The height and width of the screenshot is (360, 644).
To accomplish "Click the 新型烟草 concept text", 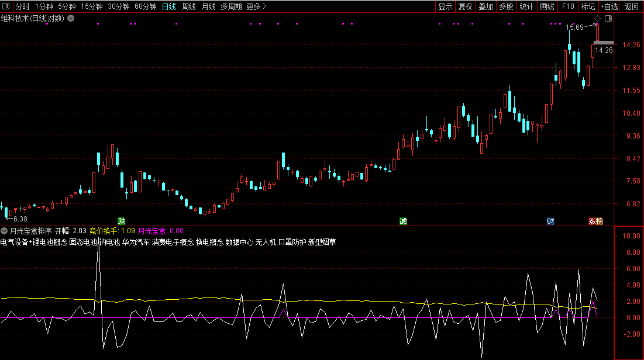I will pyautogui.click(x=322, y=242).
